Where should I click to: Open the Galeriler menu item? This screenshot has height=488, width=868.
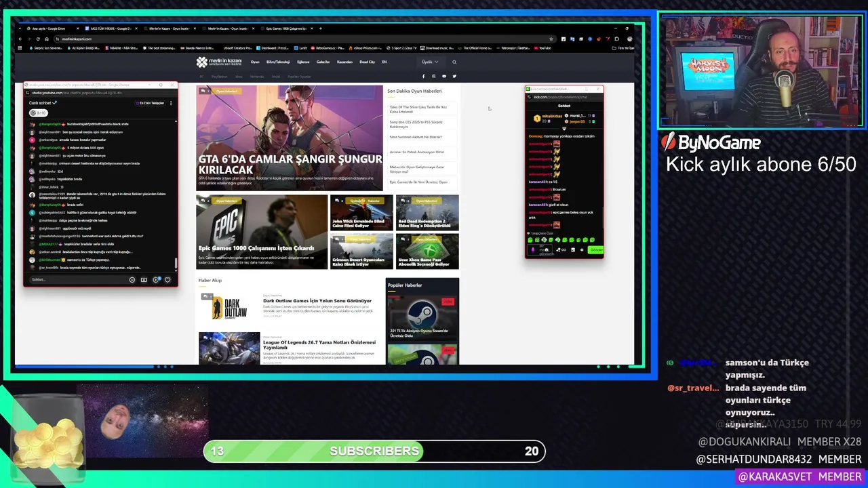tap(323, 62)
